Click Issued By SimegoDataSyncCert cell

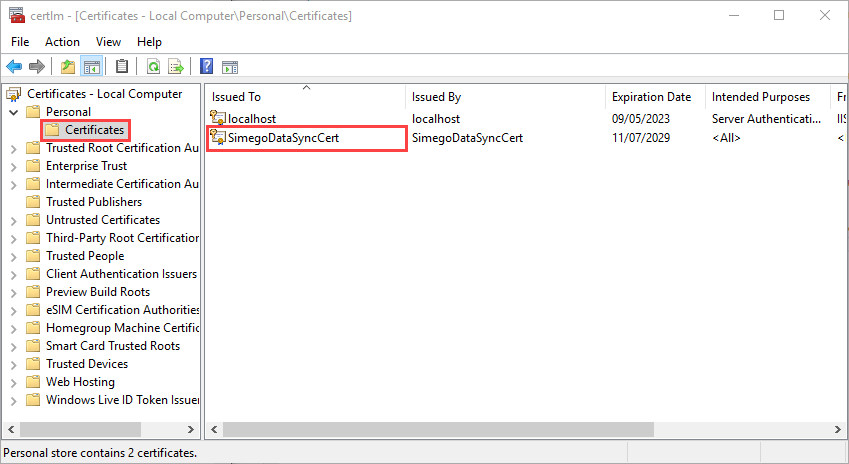click(467, 138)
